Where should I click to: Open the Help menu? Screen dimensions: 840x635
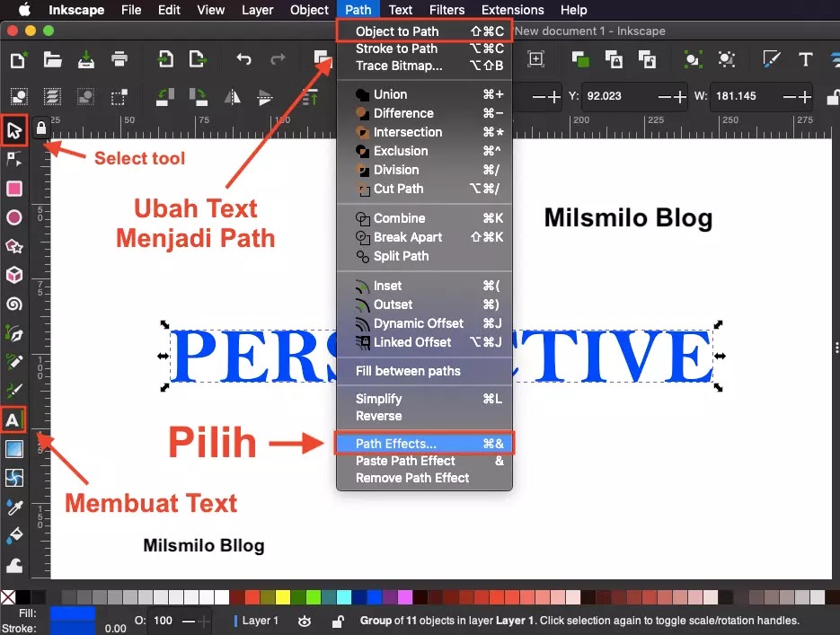573,10
